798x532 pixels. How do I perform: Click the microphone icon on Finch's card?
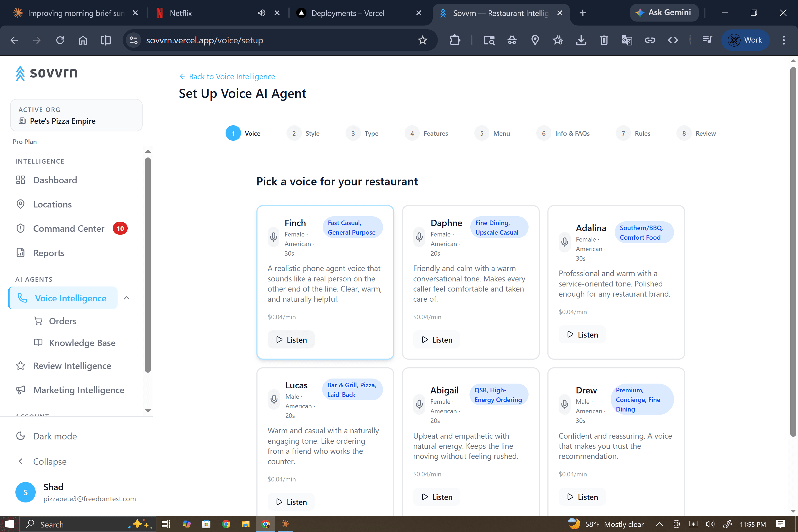[x=273, y=237]
